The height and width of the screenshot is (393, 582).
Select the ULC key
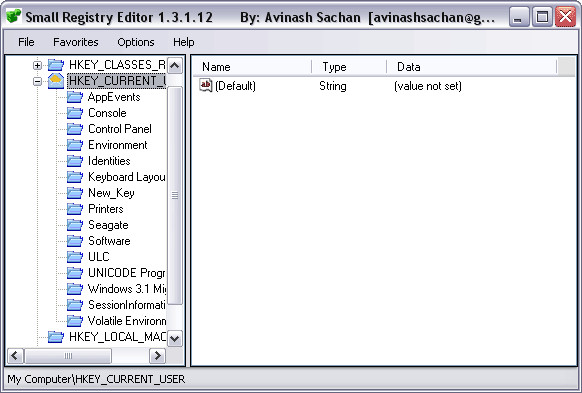99,257
